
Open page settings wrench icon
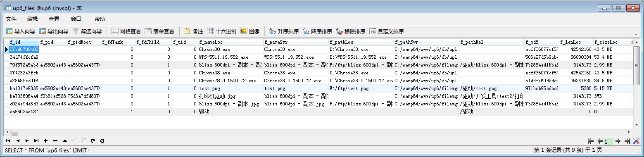coord(636,141)
